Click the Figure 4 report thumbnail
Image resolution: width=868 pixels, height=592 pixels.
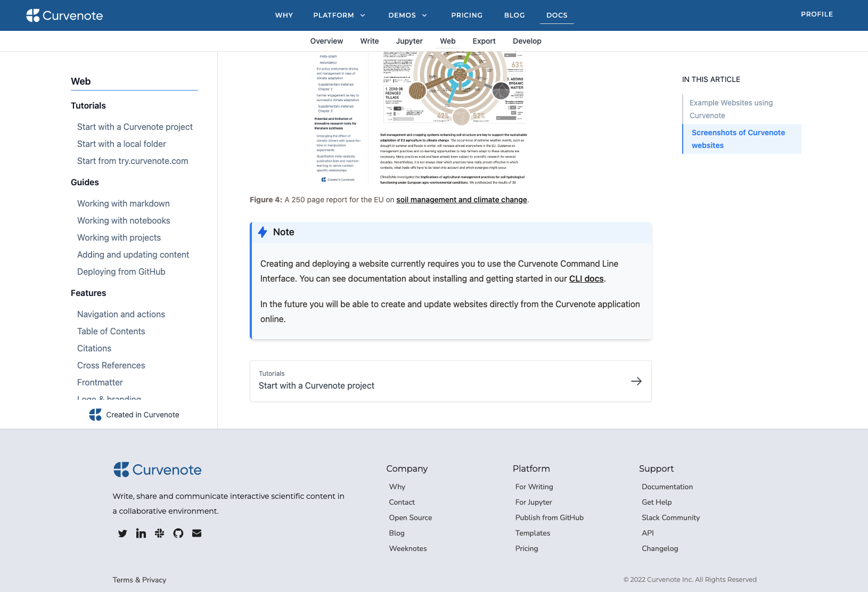pos(426,117)
